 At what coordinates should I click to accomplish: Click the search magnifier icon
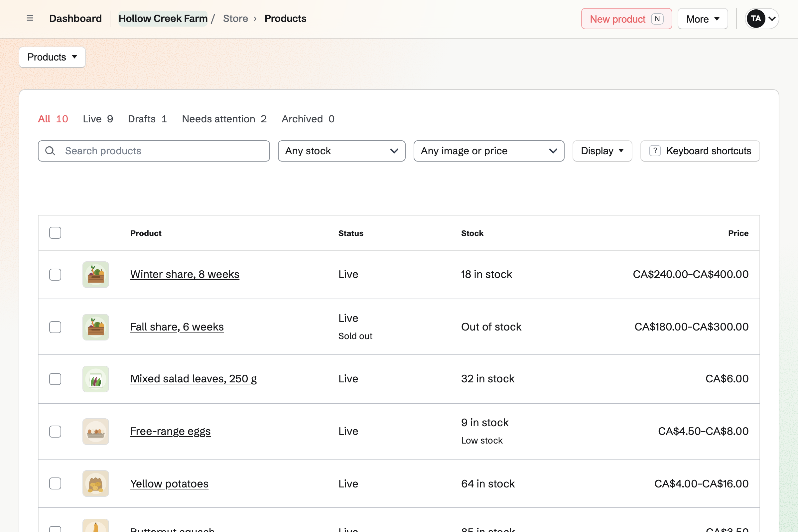tap(50, 151)
